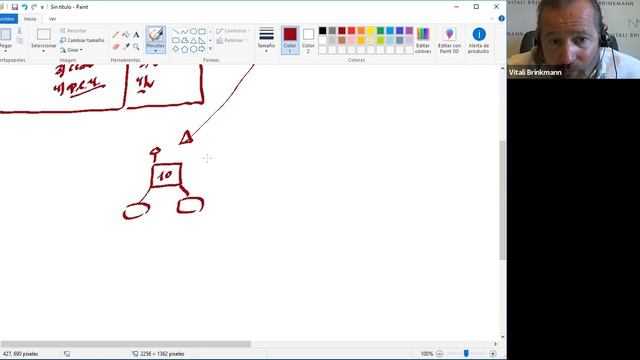This screenshot has height=360, width=640.
Task: Select the Eraser tool
Action: (x=116, y=47)
